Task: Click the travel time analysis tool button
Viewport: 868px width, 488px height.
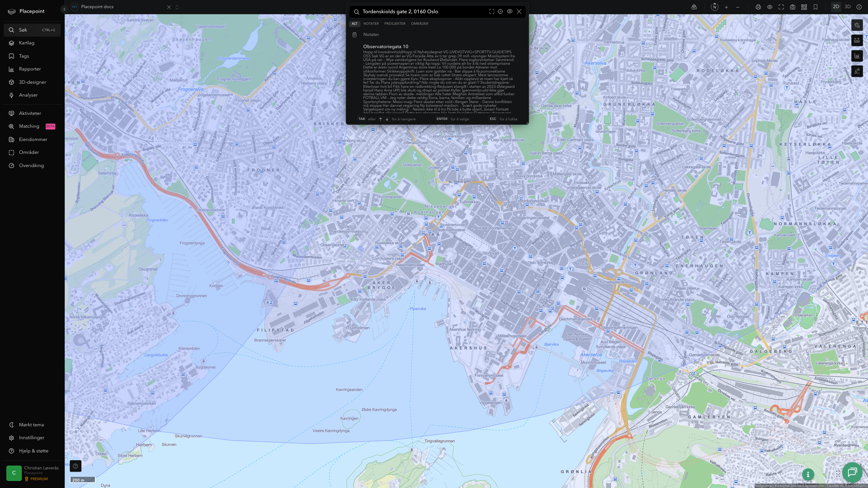Action: coord(857,71)
